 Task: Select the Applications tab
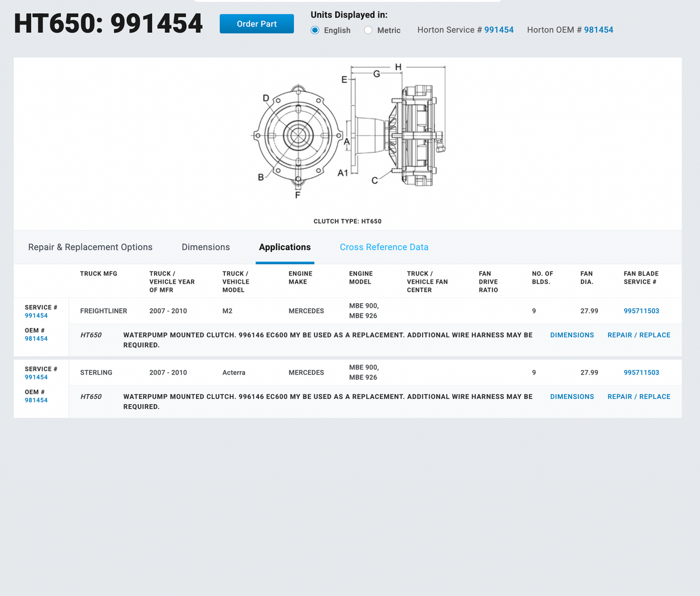pyautogui.click(x=285, y=247)
